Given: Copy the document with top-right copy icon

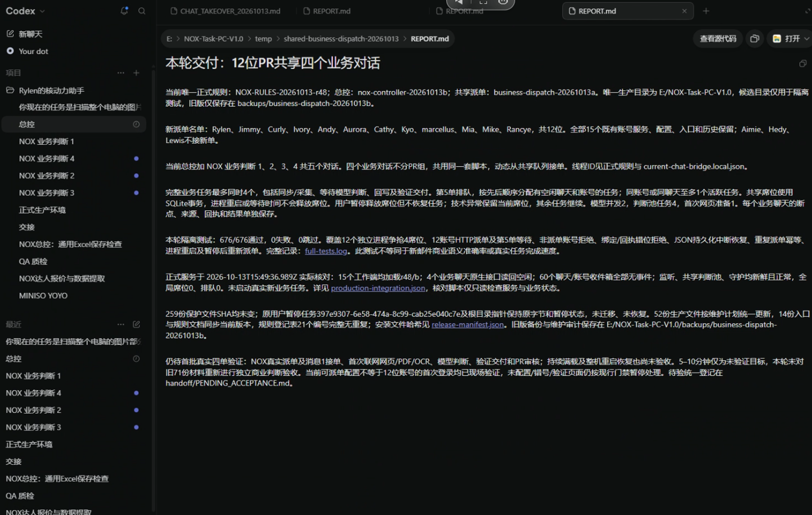Looking at the screenshot, I should [x=803, y=64].
